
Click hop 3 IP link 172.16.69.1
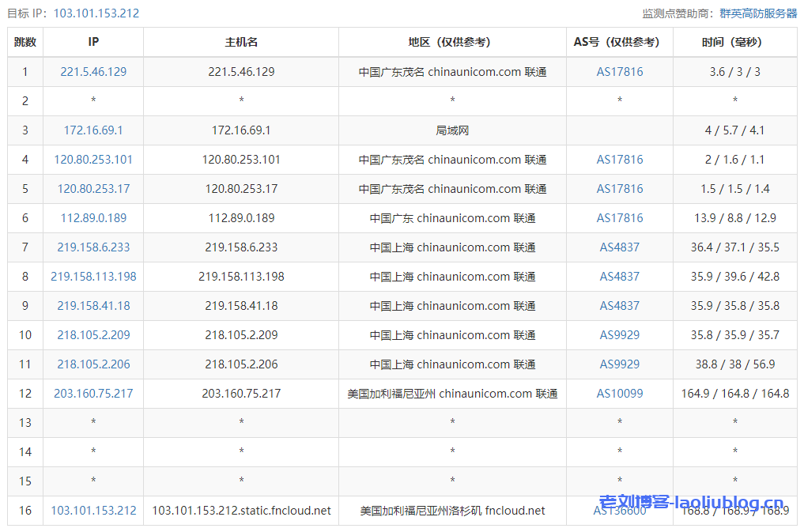click(x=93, y=130)
